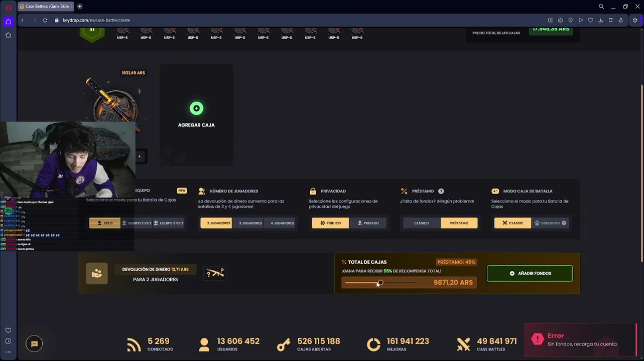Click Añadir Fondos button
Image resolution: width=644 pixels, height=361 pixels.
(530, 274)
